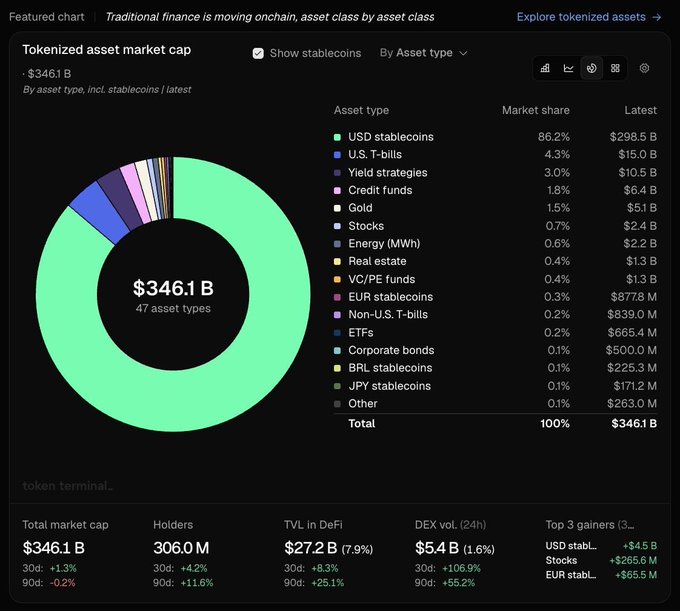Click the Holders 306.0 M value
Viewport: 680px width, 611px height.
[181, 548]
